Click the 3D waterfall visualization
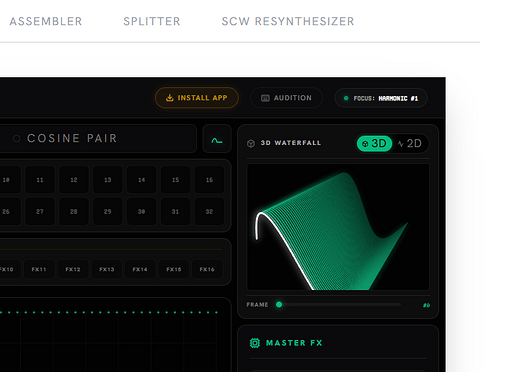This screenshot has height=372, width=517. [x=338, y=227]
